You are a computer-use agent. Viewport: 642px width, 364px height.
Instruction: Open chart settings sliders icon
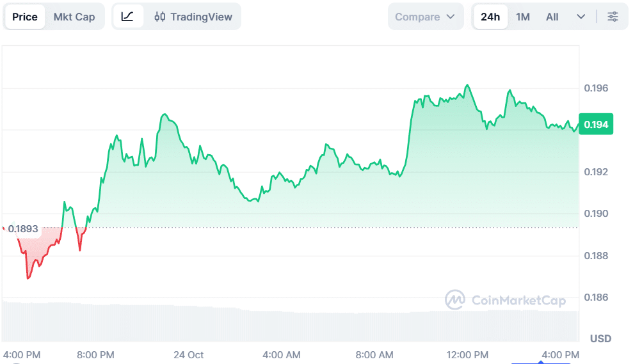[613, 17]
